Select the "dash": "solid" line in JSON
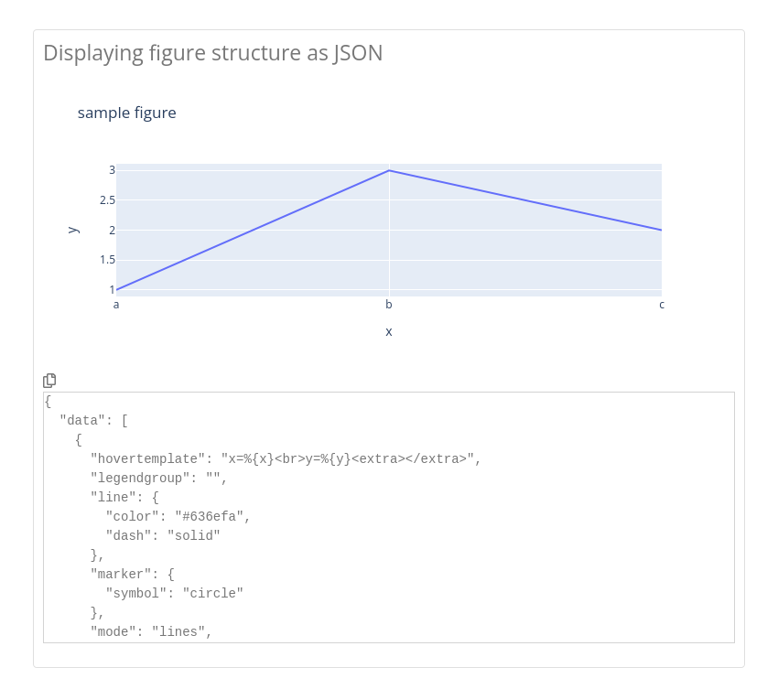This screenshot has height=700, width=778. [x=163, y=535]
